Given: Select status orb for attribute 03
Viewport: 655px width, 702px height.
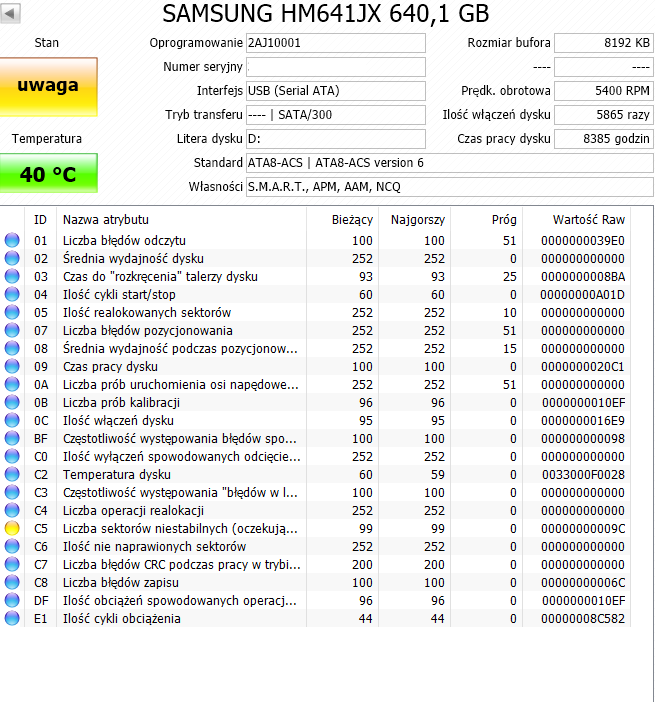Looking at the screenshot, I should point(12,276).
